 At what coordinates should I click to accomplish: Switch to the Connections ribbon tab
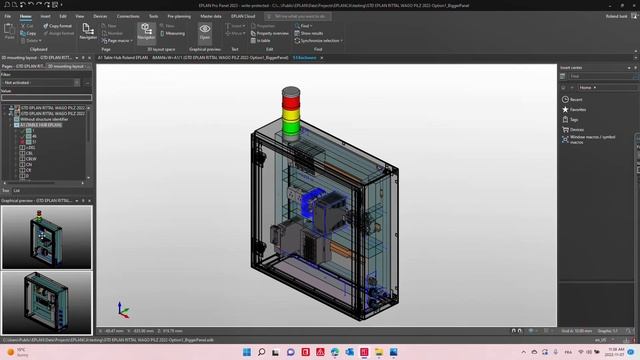tap(128, 16)
